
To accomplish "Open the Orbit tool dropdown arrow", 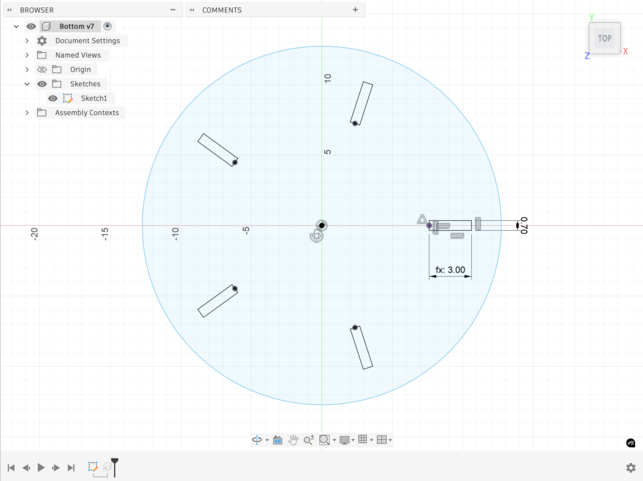I will pos(267,440).
